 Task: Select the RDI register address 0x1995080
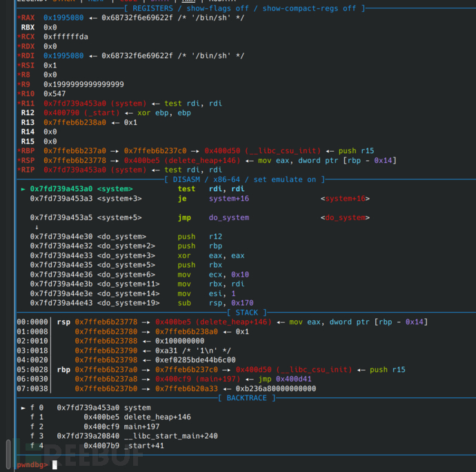point(63,56)
